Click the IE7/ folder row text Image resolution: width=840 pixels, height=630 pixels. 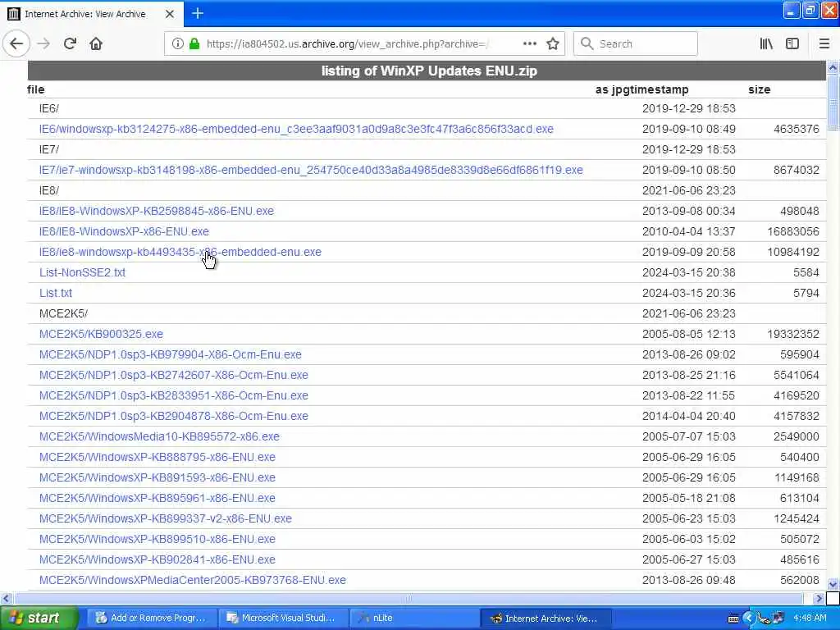point(49,149)
